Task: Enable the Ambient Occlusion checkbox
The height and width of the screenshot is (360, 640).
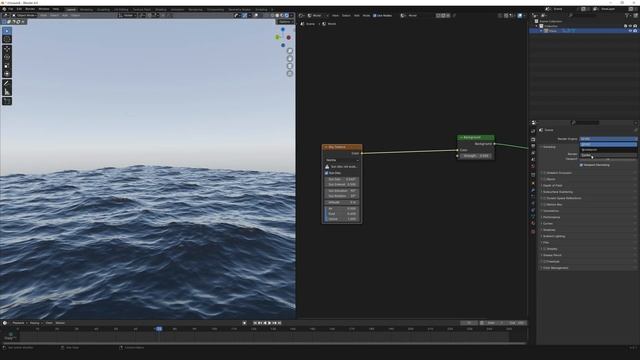Action: (544, 173)
